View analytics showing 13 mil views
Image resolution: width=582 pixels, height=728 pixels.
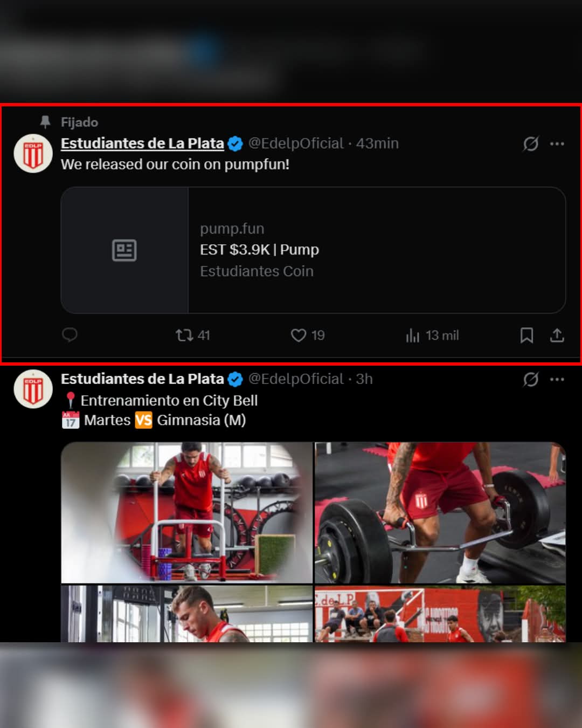(x=432, y=335)
